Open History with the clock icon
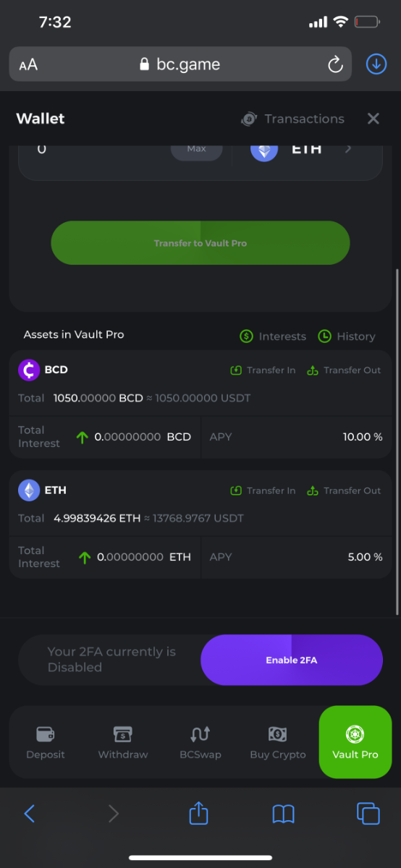 coord(347,336)
